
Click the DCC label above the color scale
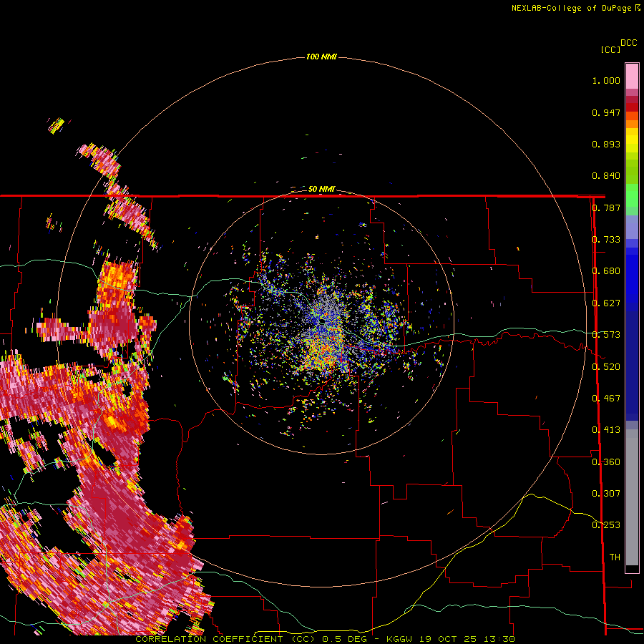(628, 43)
